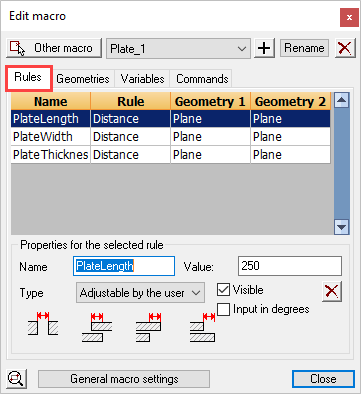The image size is (361, 394).
Task: Open the Plate_1 macro dropdown
Action: pos(178,49)
